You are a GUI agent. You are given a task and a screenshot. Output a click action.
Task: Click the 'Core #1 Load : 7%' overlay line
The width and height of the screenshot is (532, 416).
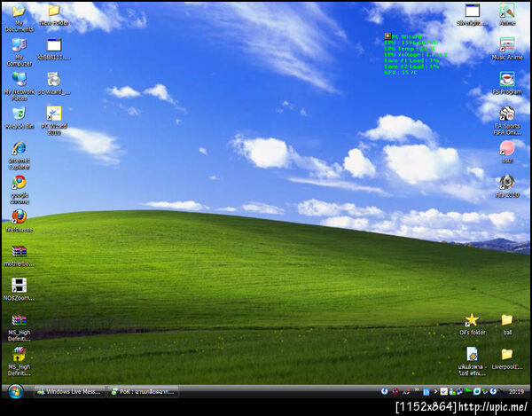(411, 60)
